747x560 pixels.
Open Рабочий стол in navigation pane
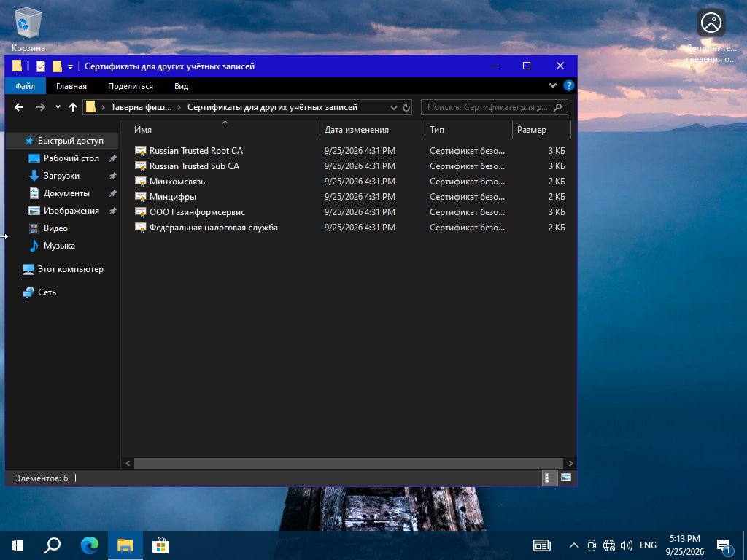pyautogui.click(x=71, y=158)
